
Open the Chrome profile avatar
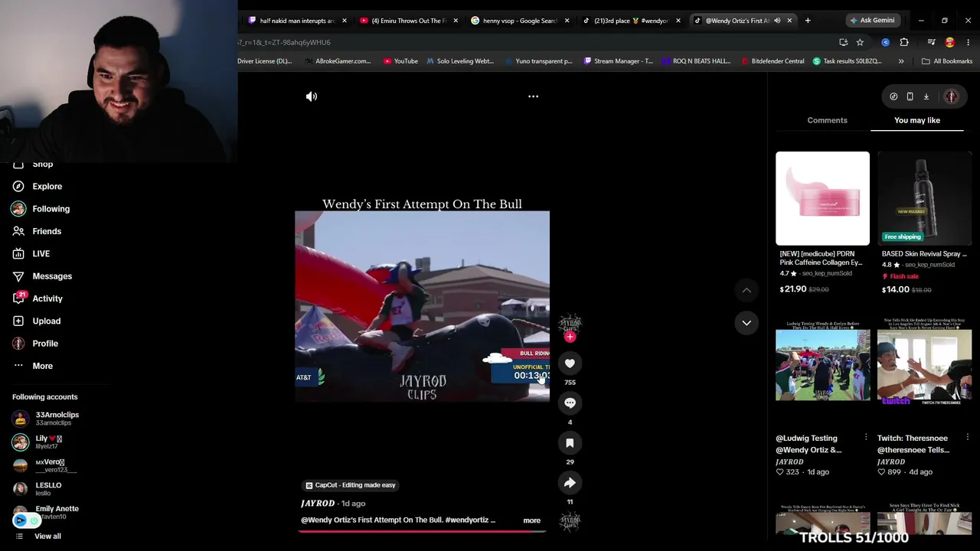click(x=950, y=42)
